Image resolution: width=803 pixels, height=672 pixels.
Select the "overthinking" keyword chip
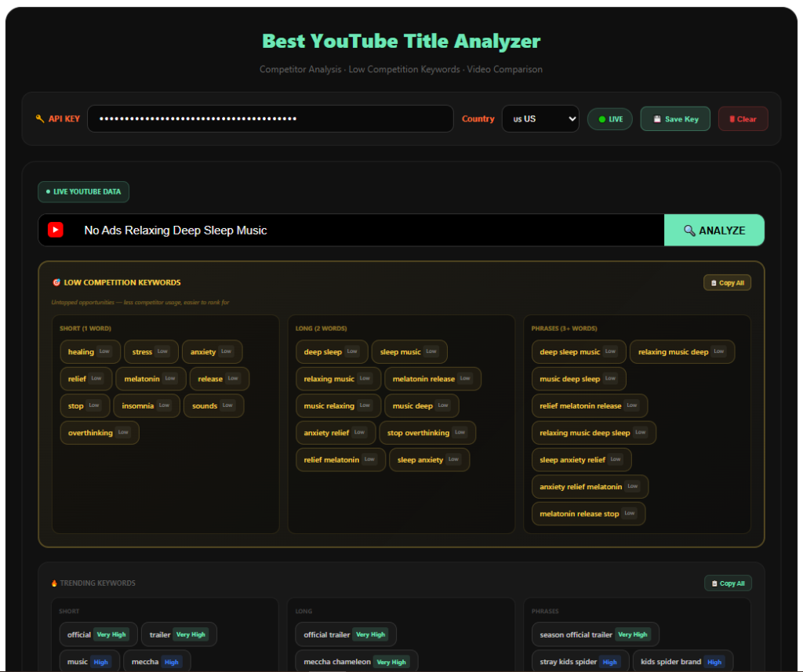point(100,433)
